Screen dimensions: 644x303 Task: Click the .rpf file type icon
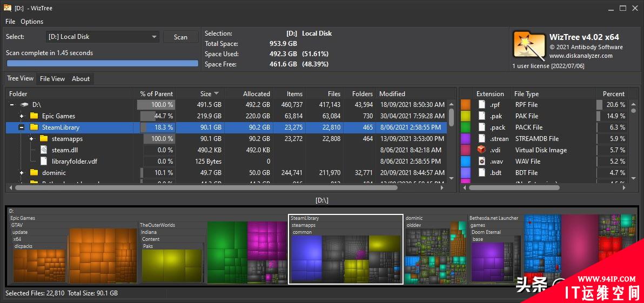(x=482, y=105)
